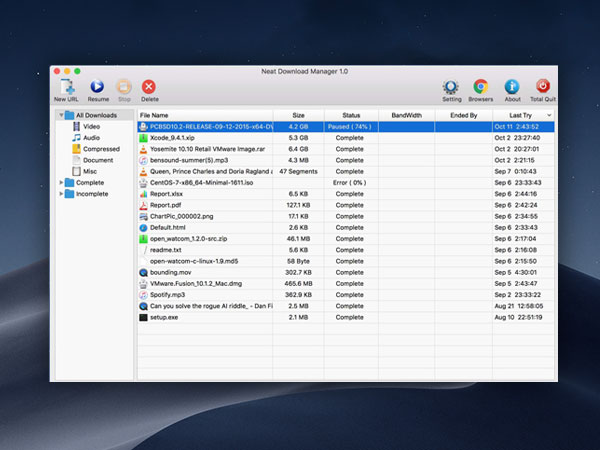Click the Neat Download Manager 1.0 title bar
The height and width of the screenshot is (450, 600).
(x=304, y=71)
